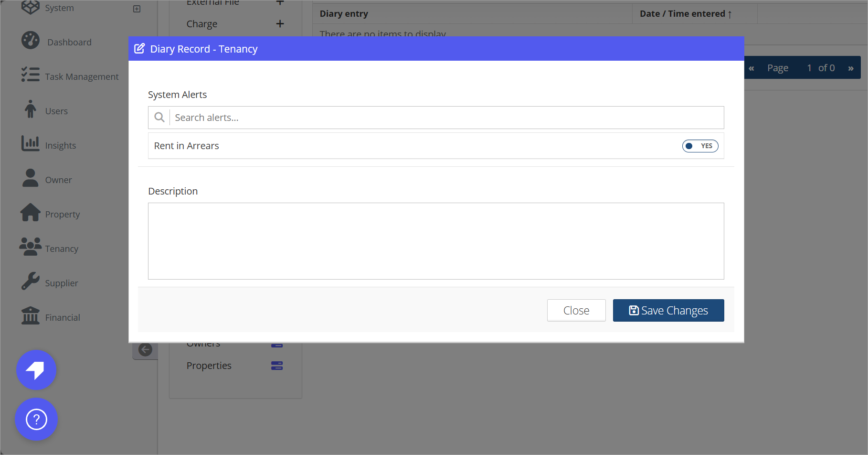Image resolution: width=868 pixels, height=455 pixels.
Task: Click the Diary entry column header
Action: [x=344, y=14]
